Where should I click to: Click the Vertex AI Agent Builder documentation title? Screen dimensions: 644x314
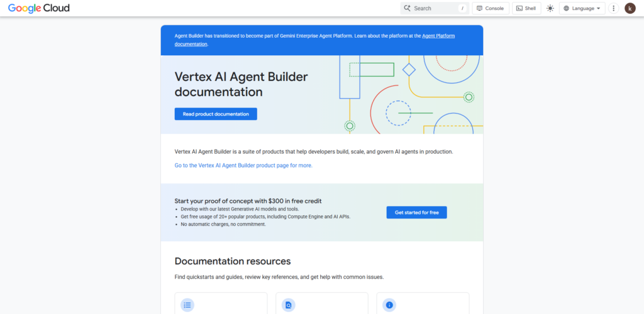(x=241, y=84)
